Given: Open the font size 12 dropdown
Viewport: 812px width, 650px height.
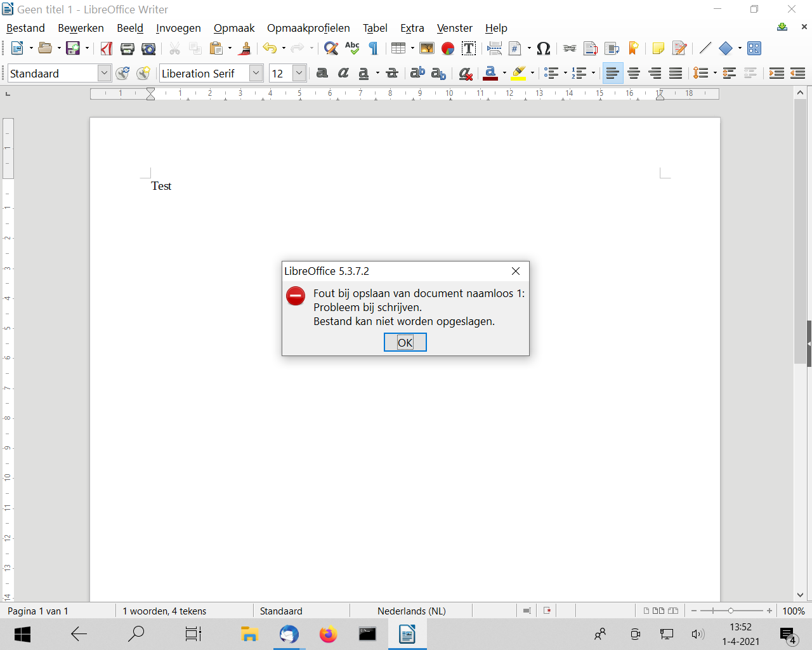Looking at the screenshot, I should (299, 74).
